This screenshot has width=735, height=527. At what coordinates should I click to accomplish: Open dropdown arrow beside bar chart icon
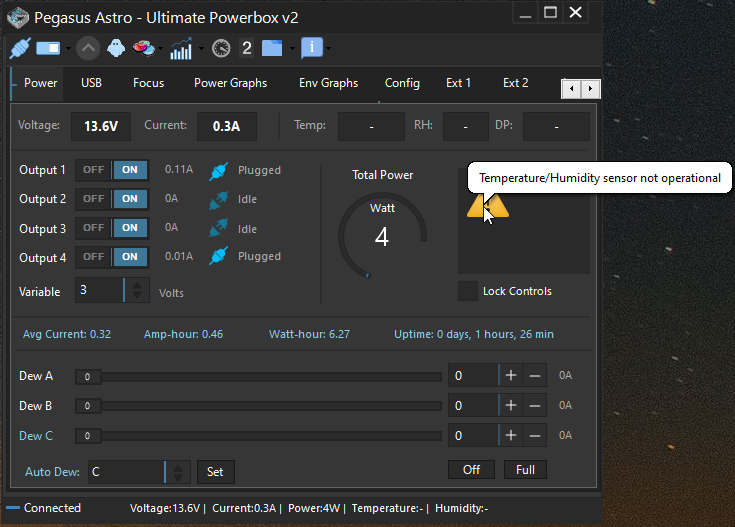pyautogui.click(x=201, y=48)
